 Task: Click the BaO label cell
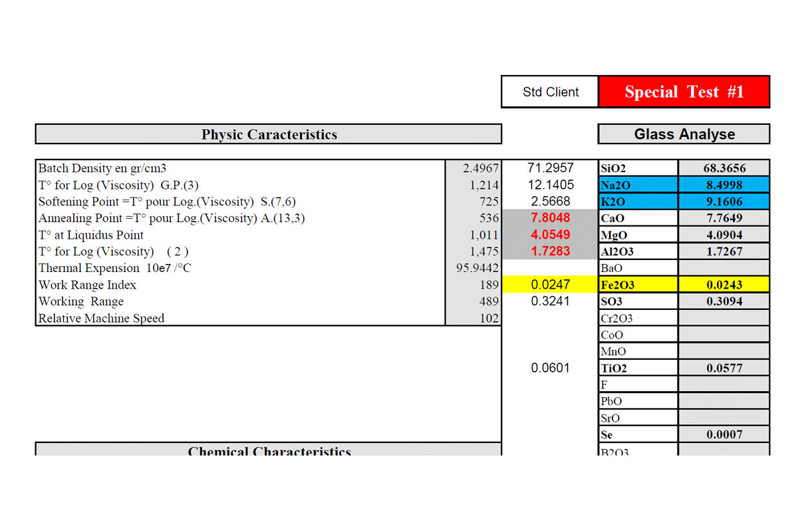[638, 268]
